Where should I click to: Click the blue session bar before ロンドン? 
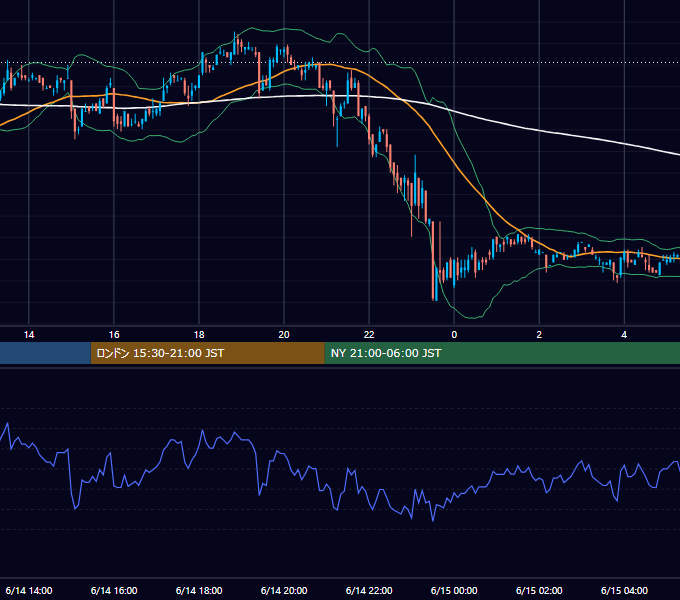(45, 353)
